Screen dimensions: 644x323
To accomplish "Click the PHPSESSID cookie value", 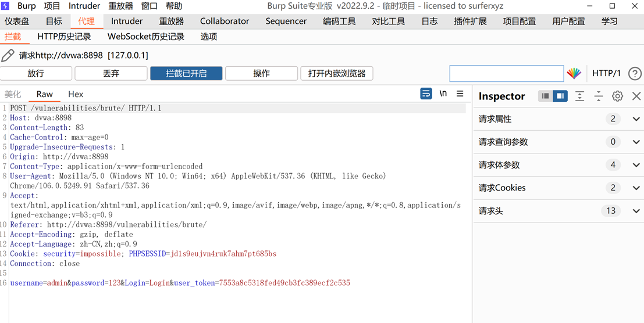I will pyautogui.click(x=223, y=254).
